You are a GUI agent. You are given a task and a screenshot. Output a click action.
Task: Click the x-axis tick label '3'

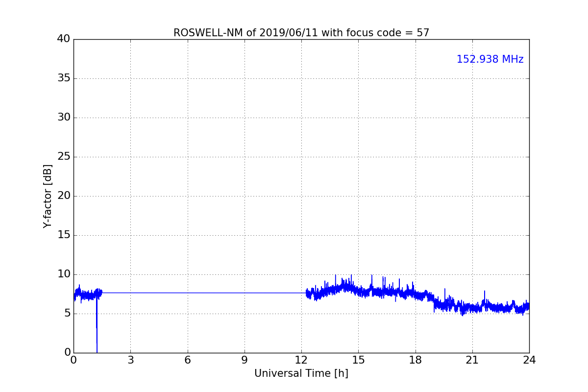130,360
